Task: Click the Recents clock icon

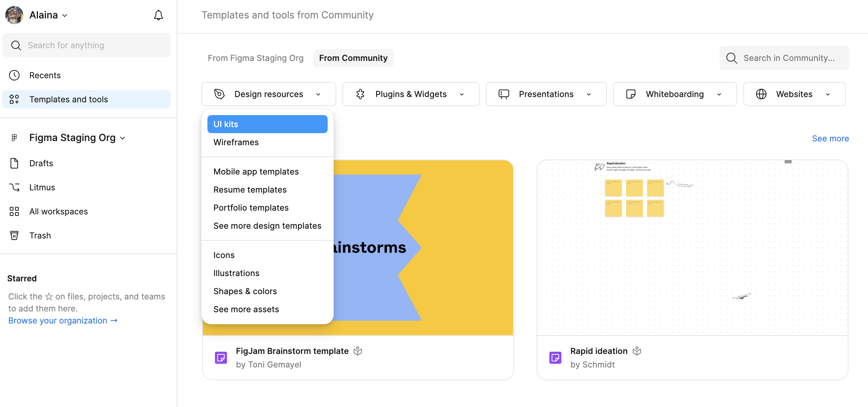Action: (x=14, y=75)
